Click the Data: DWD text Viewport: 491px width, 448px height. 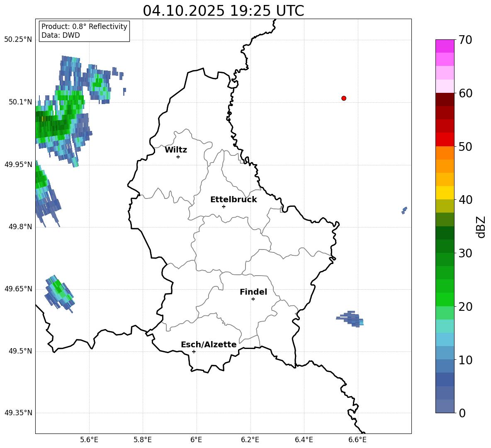61,35
